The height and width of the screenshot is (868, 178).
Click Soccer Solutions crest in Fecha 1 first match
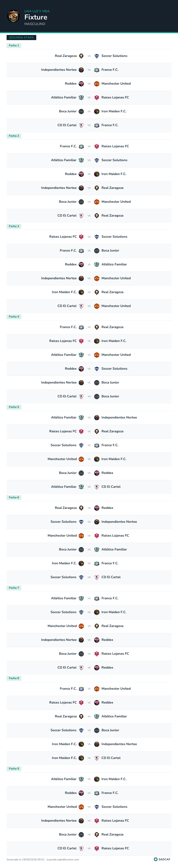point(97,56)
